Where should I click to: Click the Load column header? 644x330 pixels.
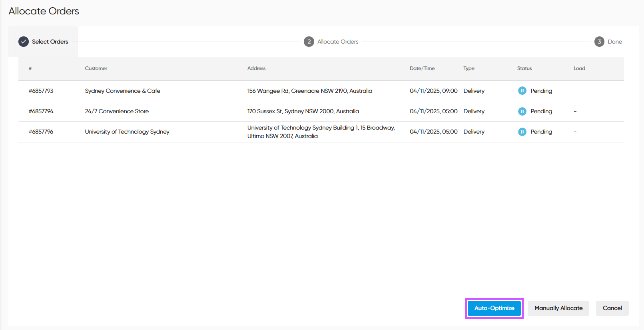(x=579, y=68)
